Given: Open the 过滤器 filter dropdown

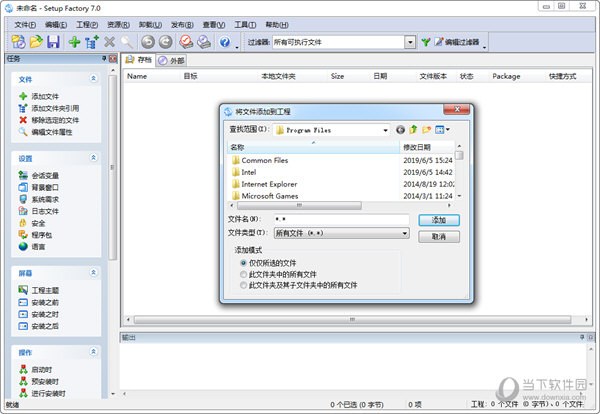Looking at the screenshot, I should pos(410,42).
